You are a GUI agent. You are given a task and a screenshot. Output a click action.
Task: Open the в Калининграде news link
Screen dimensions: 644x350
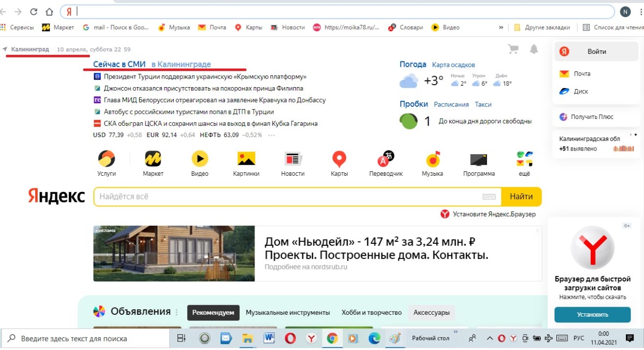(x=181, y=64)
